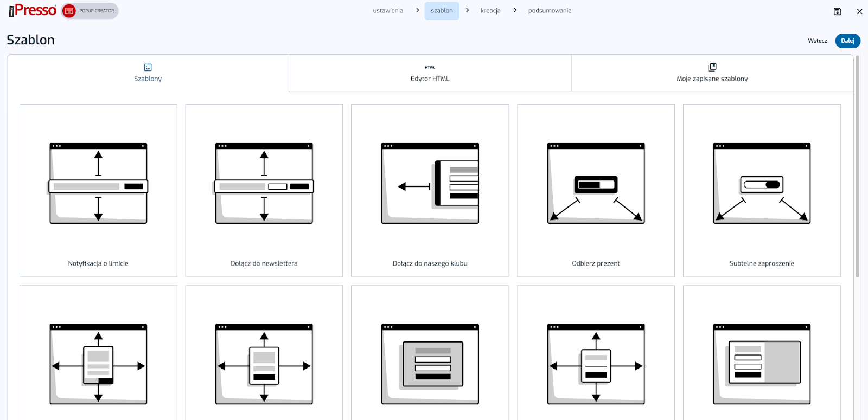The height and width of the screenshot is (420, 868).
Task: Click the highlighted 'szablon' step
Action: click(x=442, y=11)
